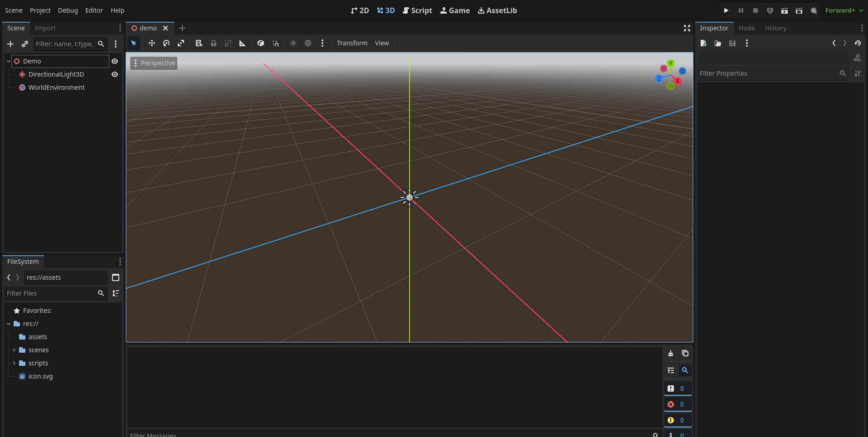Viewport: 868px width, 437px height.
Task: Switch to the Node tab
Action: (x=746, y=28)
